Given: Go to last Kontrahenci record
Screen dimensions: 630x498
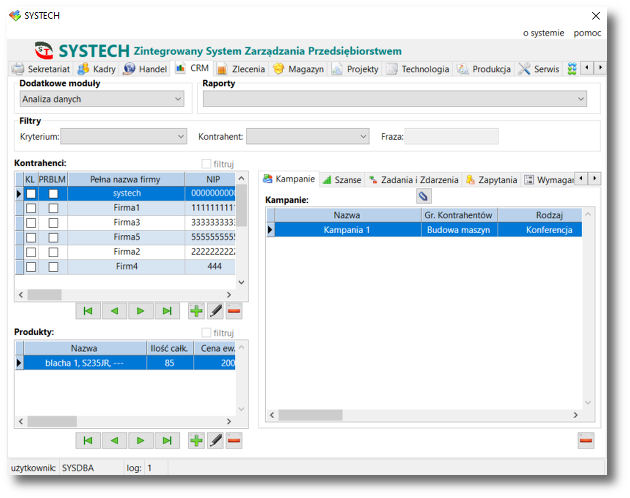Looking at the screenshot, I should pyautogui.click(x=167, y=311).
